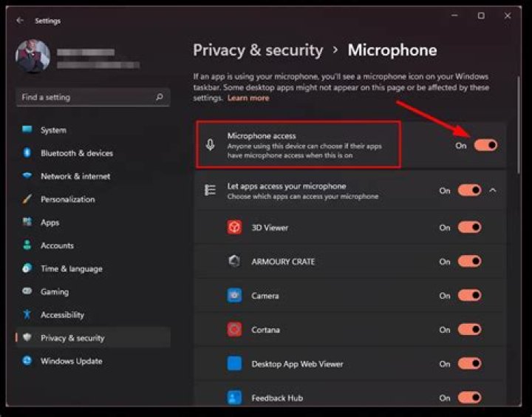Click Privacy & security breadcrumb

(x=258, y=50)
